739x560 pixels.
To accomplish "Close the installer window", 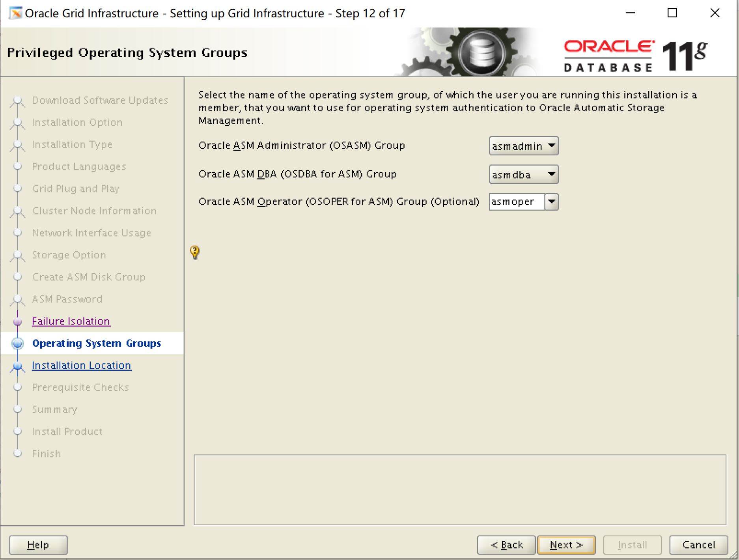I will (715, 13).
